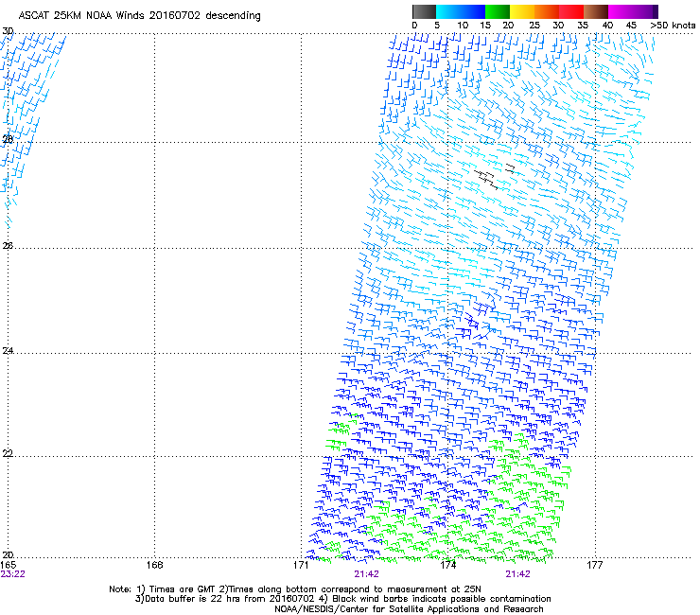The width and height of the screenshot is (700, 615).
Task: Click the gray 0-5 knots color segment
Action: pyautogui.click(x=424, y=11)
